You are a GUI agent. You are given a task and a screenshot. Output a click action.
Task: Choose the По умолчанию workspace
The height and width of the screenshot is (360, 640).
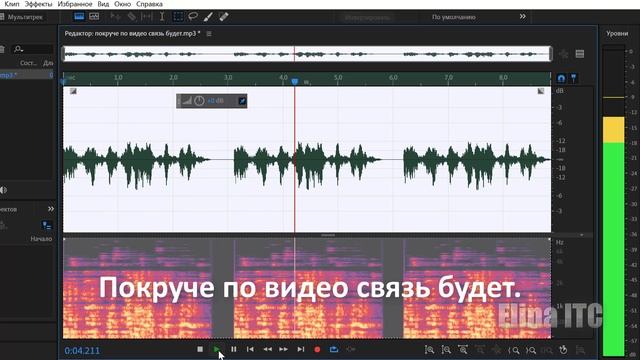[453, 17]
